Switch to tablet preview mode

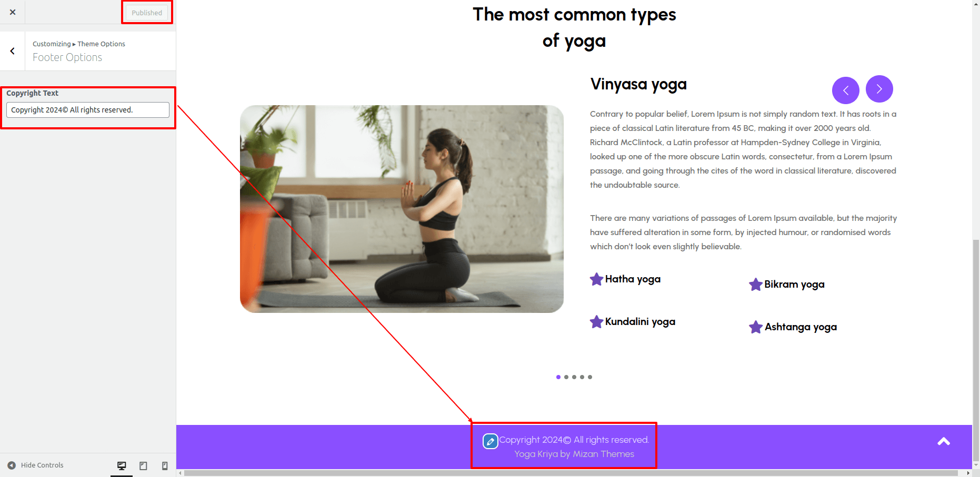coord(143,465)
